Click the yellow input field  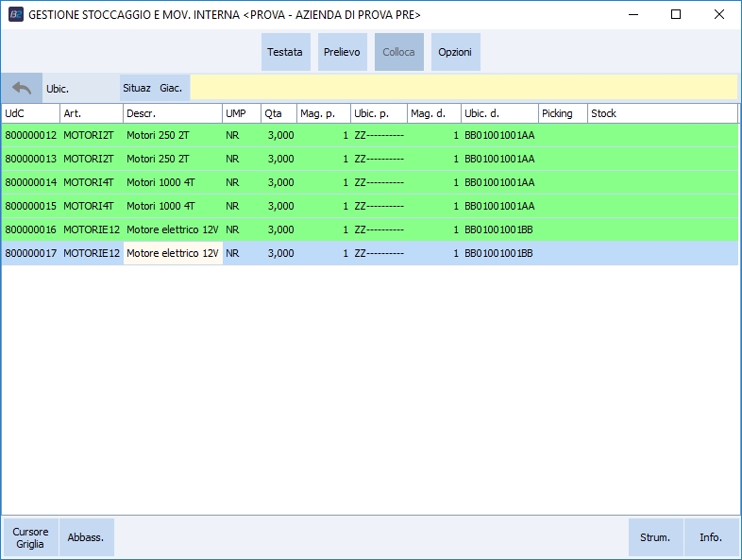pyautogui.click(x=463, y=88)
